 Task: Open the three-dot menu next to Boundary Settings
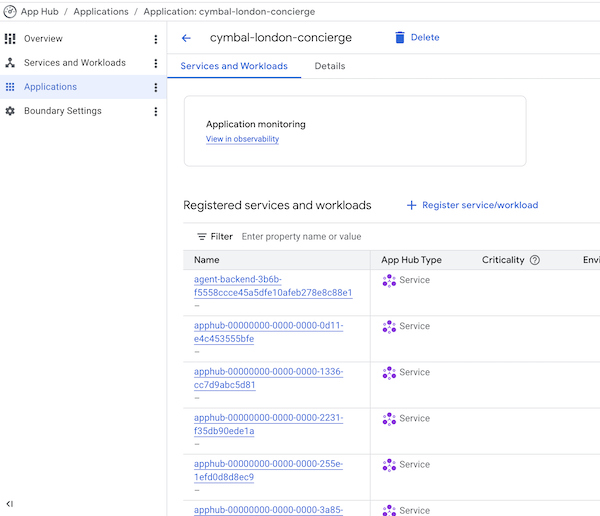pyautogui.click(x=155, y=111)
